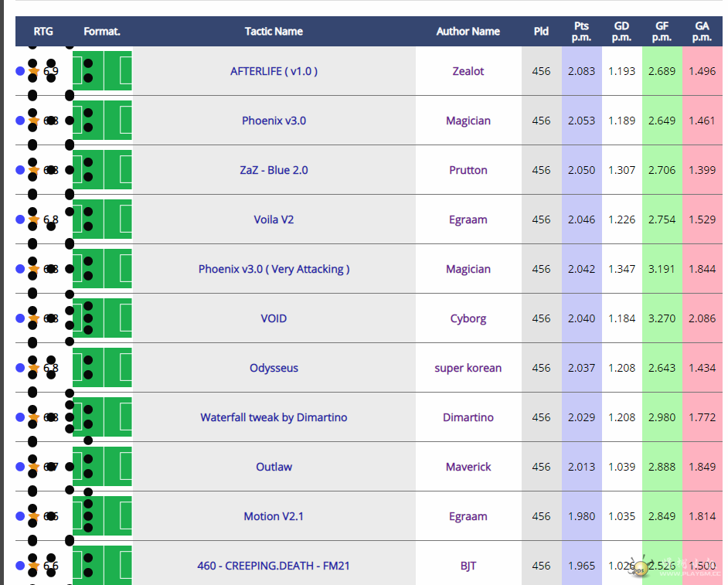The image size is (728, 585).
Task: Open the Voila V2 tactic link
Action: click(274, 219)
